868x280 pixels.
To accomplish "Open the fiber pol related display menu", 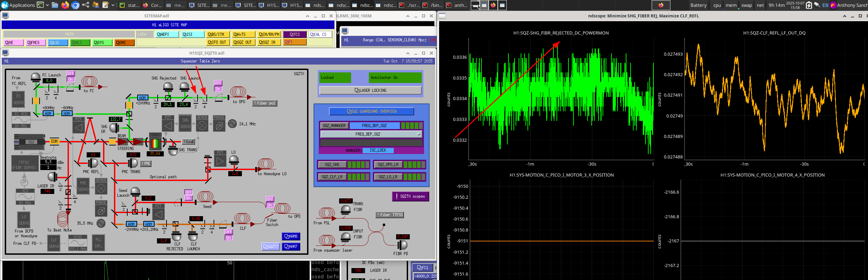I will [x=265, y=103].
